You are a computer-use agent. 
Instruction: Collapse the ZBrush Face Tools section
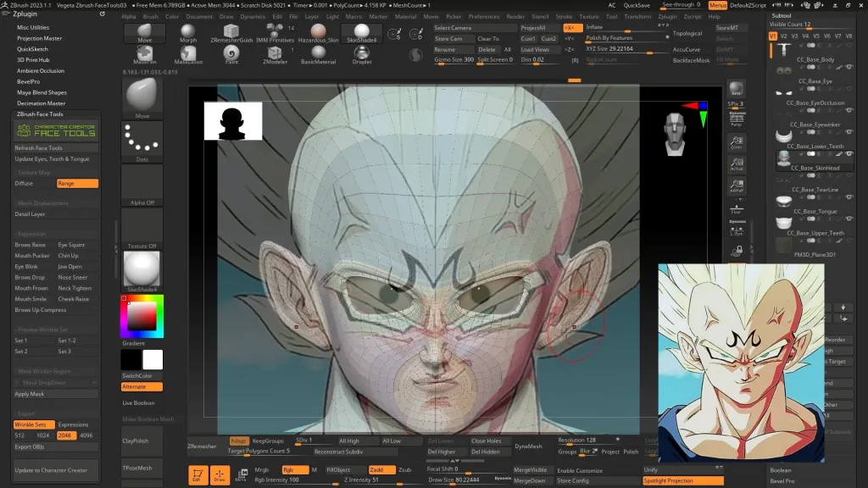[40, 114]
